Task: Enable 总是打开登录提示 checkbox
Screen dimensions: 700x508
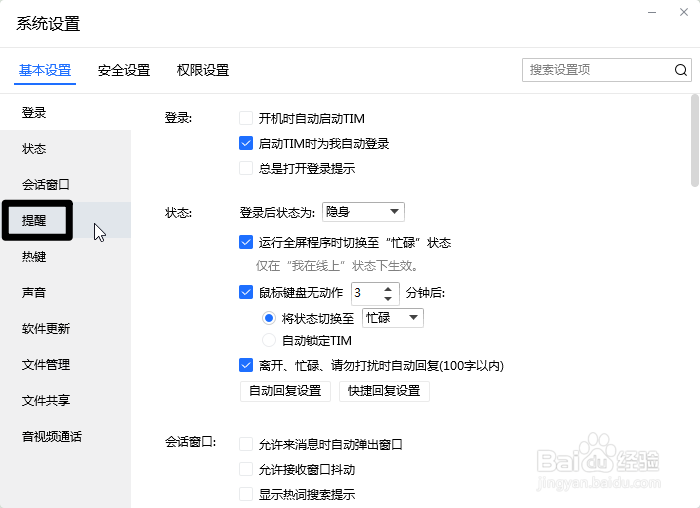Action: click(x=246, y=168)
